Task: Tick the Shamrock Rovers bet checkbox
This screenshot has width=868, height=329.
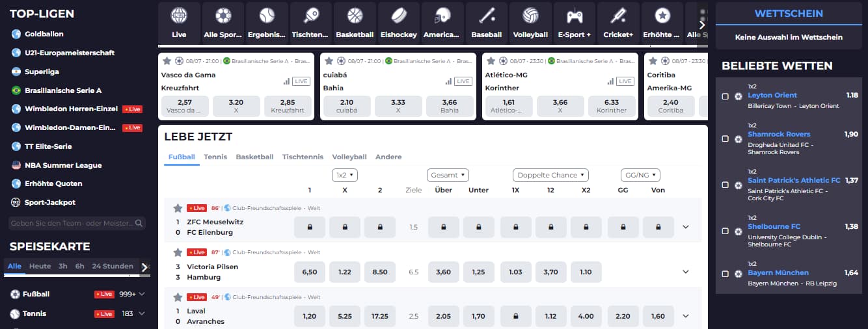Action: coord(726,139)
